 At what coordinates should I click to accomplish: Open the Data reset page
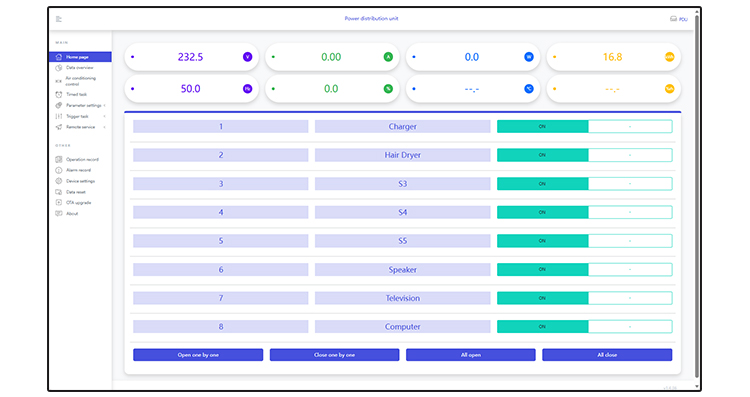(x=76, y=192)
